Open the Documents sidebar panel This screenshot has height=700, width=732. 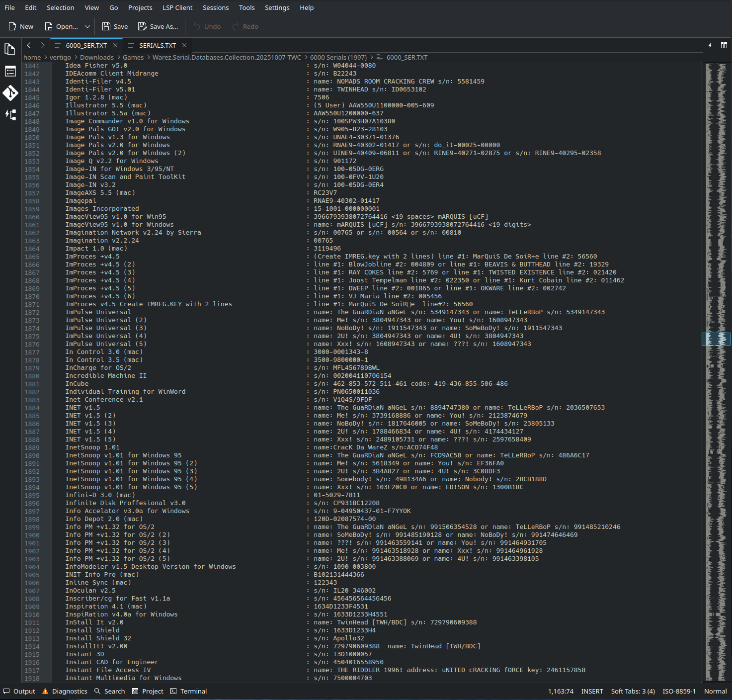click(10, 49)
